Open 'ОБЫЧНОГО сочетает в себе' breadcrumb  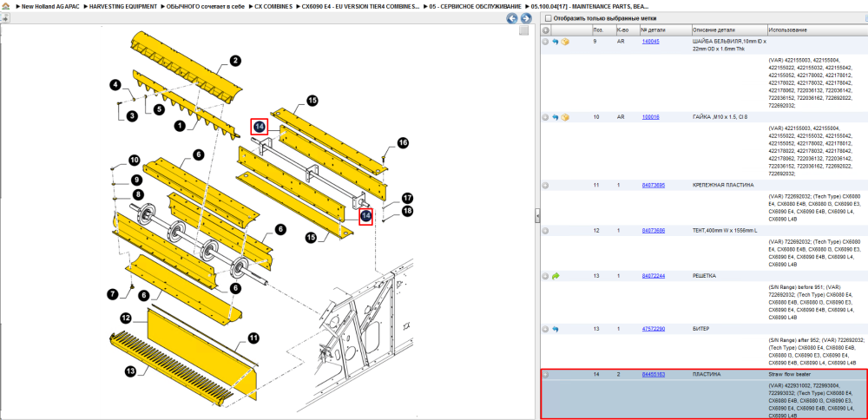(x=206, y=6)
